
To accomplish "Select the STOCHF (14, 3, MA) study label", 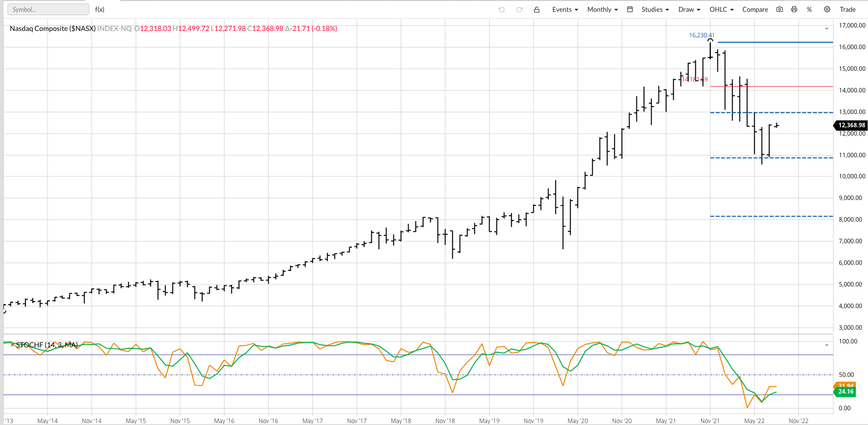I will point(47,345).
